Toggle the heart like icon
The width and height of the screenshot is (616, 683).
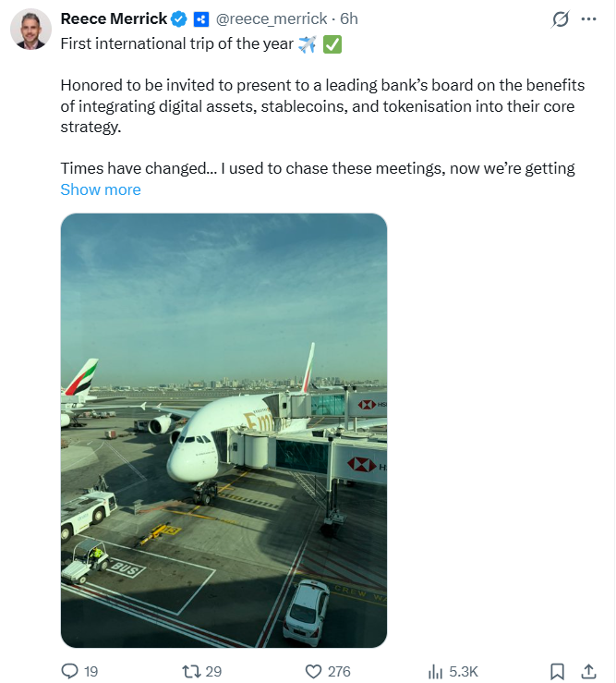313,671
